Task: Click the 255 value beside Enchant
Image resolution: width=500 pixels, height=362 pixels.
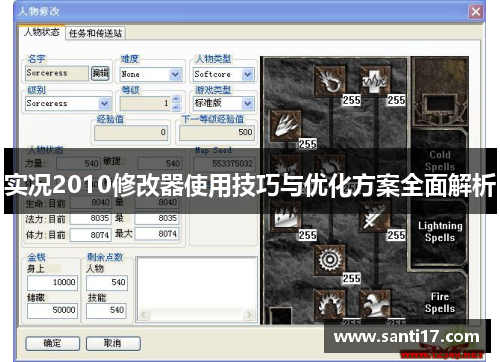Action: 396,235
